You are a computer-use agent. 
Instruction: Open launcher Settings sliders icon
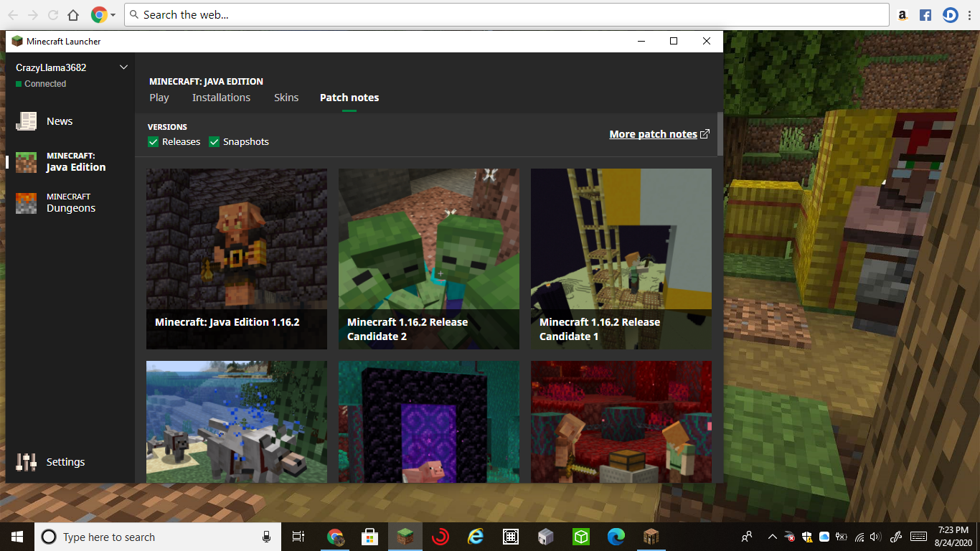point(27,462)
